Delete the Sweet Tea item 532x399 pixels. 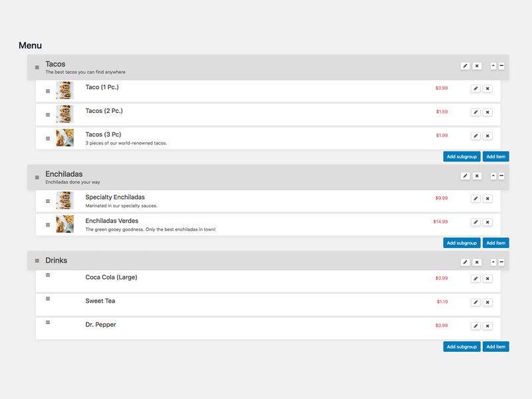pos(487,303)
